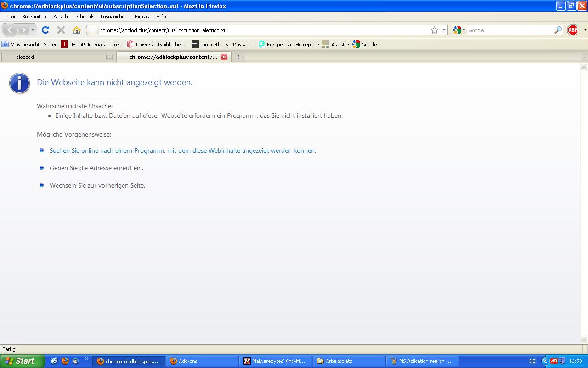Click the Back navigation arrow
Screen dimensions: 588x368
(10, 30)
